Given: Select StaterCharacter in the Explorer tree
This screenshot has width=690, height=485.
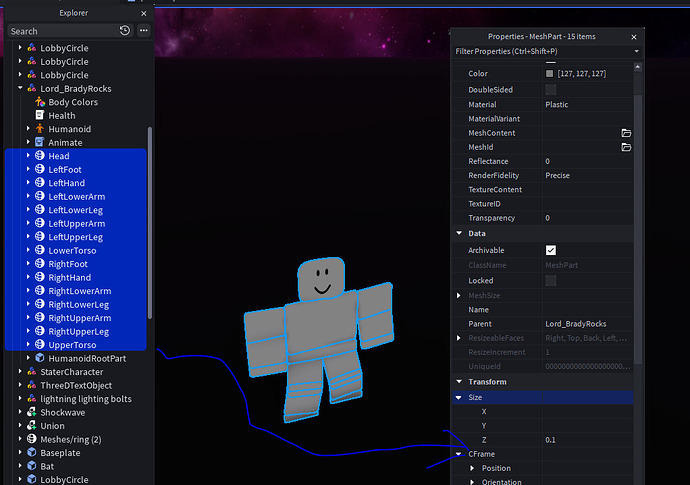Looking at the screenshot, I should tap(72, 372).
